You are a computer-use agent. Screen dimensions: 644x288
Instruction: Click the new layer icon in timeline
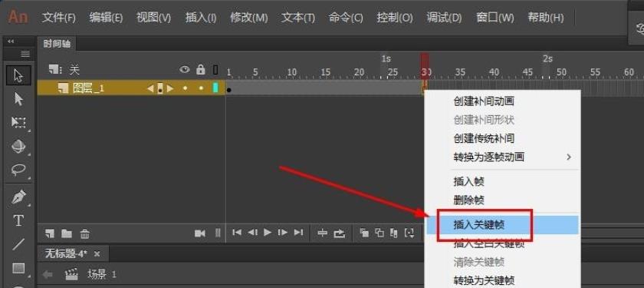[50, 233]
